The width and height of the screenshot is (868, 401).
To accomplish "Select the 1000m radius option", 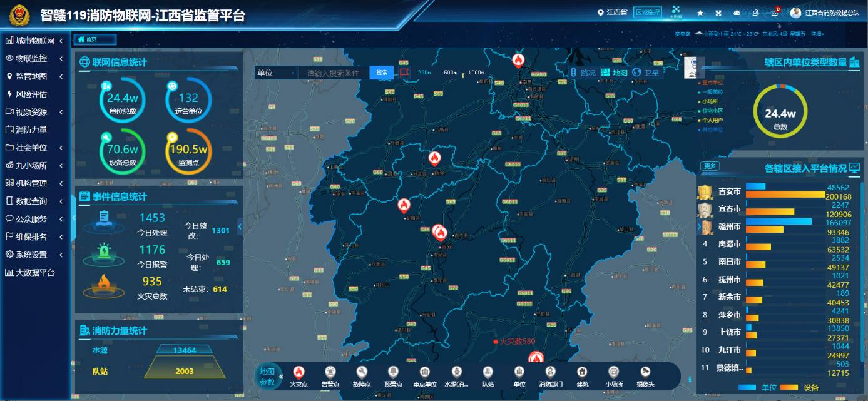I will [477, 73].
